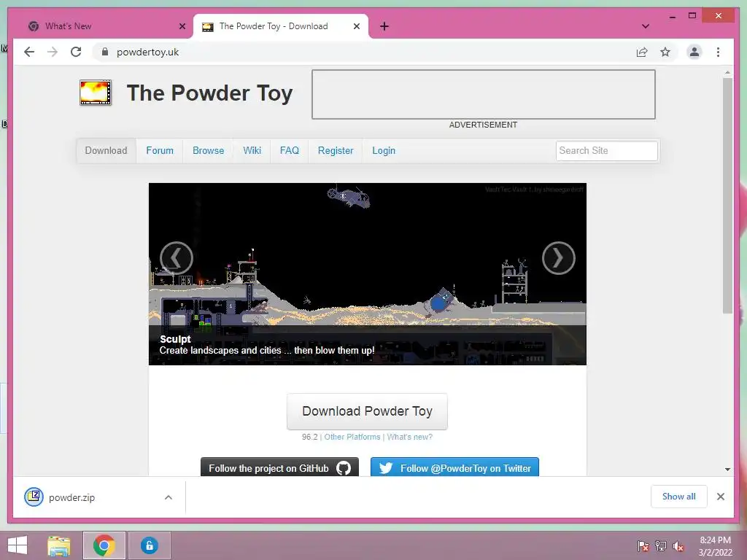Click the Download Powder Toy button
747x560 pixels.
(367, 411)
